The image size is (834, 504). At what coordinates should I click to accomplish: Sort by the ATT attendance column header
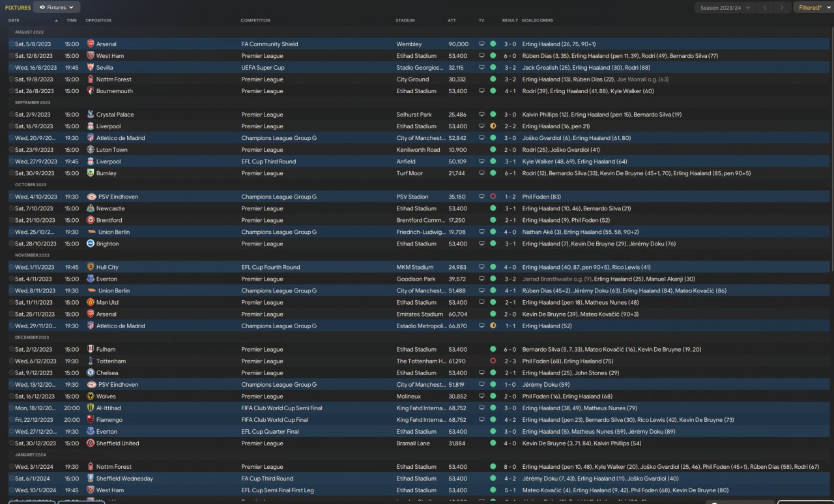[452, 20]
